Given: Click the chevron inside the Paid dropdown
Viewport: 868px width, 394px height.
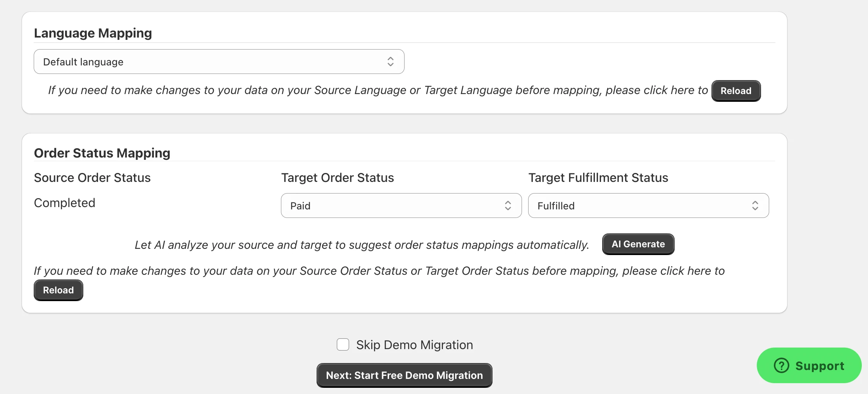Looking at the screenshot, I should 508,206.
